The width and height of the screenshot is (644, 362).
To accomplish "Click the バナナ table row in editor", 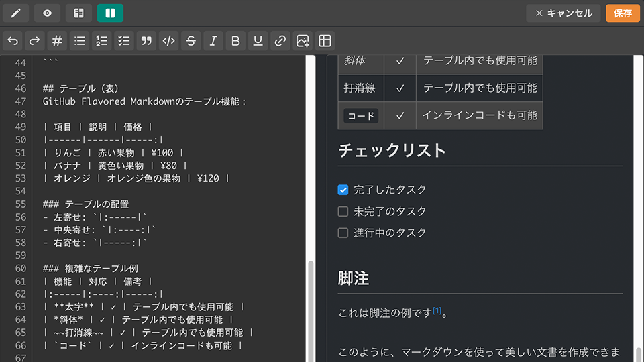I will click(115, 166).
